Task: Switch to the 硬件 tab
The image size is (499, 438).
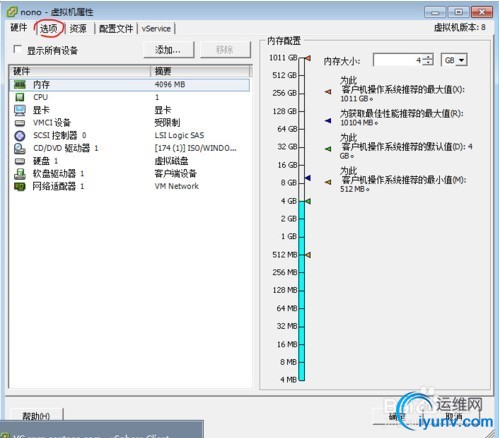Action: tap(19, 28)
